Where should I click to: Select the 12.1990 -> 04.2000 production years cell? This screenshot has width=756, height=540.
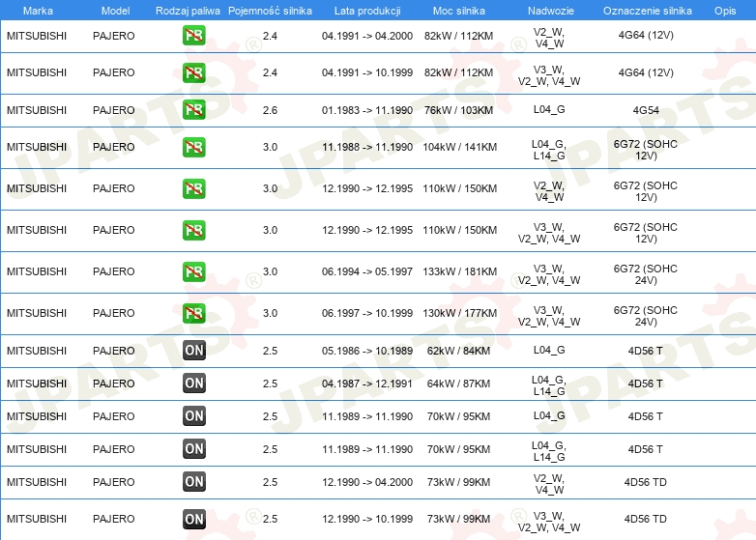pyautogui.click(x=367, y=482)
